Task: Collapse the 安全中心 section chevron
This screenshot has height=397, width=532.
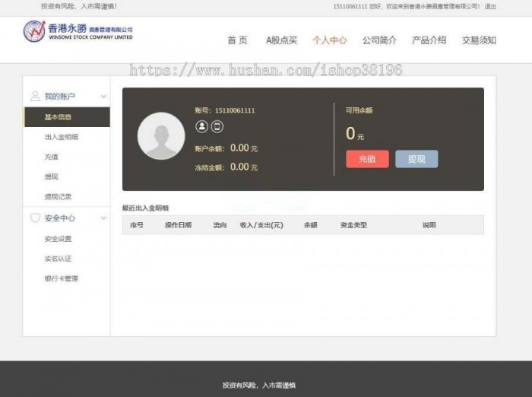Action: coord(103,218)
